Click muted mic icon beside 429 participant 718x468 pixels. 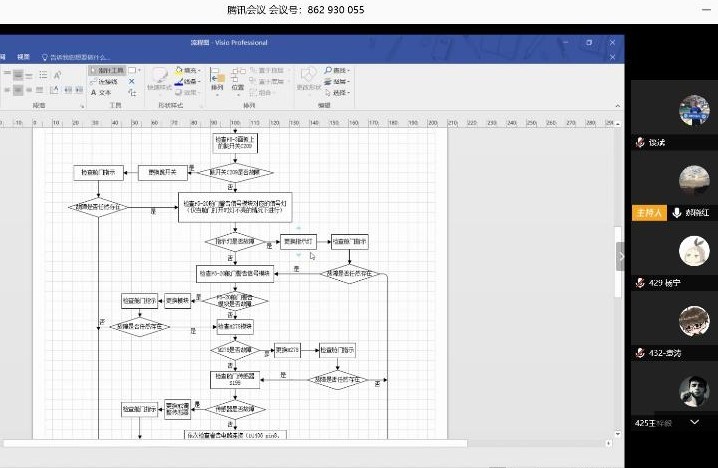point(640,283)
